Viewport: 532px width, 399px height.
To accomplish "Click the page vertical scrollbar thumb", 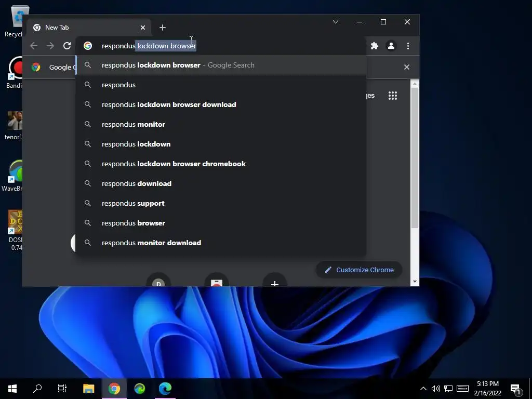I will (x=415, y=158).
